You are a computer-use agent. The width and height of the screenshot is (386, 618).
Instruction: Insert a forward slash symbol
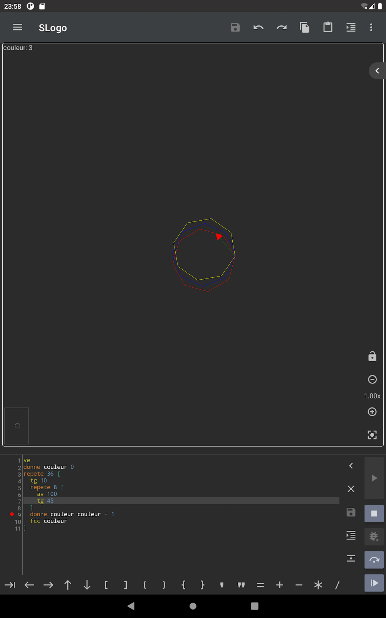point(337,585)
